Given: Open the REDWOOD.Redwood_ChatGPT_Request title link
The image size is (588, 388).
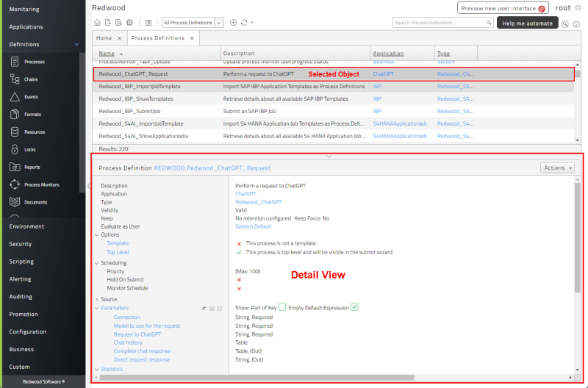Looking at the screenshot, I should (212, 168).
